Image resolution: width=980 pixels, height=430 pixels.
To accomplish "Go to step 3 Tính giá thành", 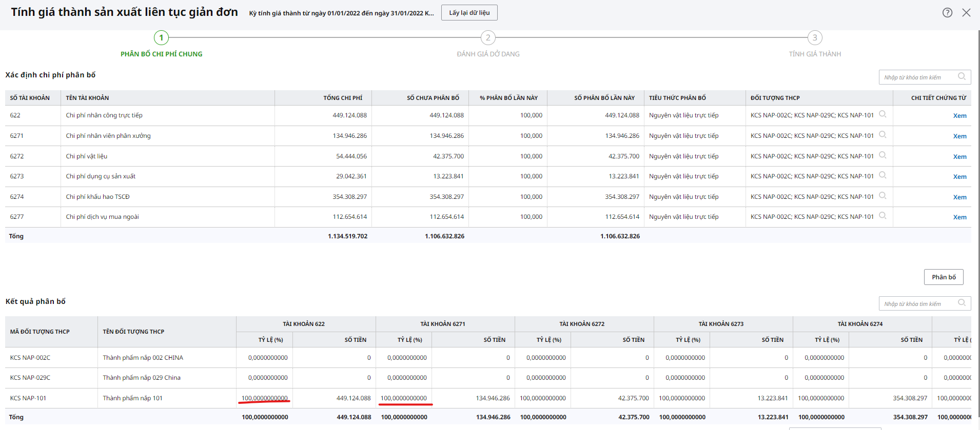I will pyautogui.click(x=815, y=38).
